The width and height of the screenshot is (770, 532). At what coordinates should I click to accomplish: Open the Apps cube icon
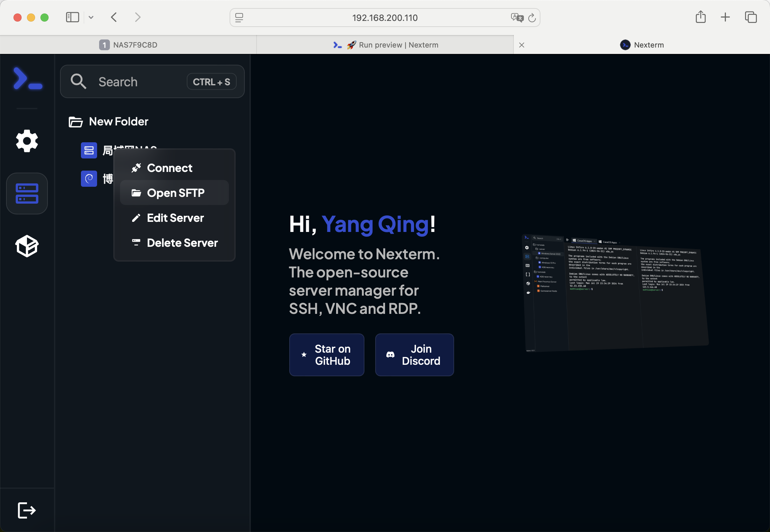click(x=27, y=246)
